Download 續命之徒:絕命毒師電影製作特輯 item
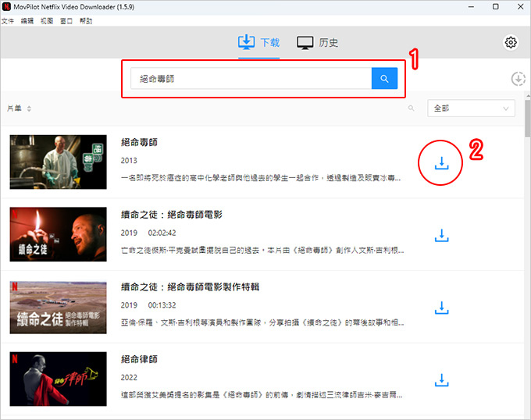The height and width of the screenshot is (420, 531). click(x=441, y=308)
